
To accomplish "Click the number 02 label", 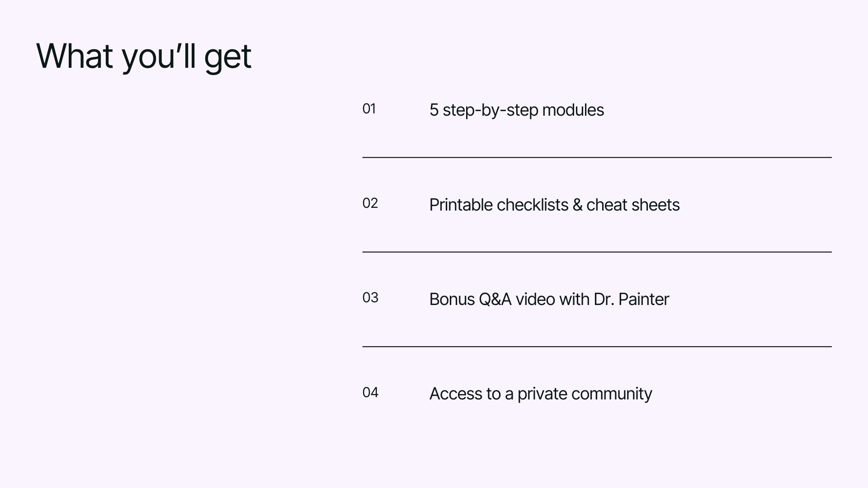I will 370,203.
